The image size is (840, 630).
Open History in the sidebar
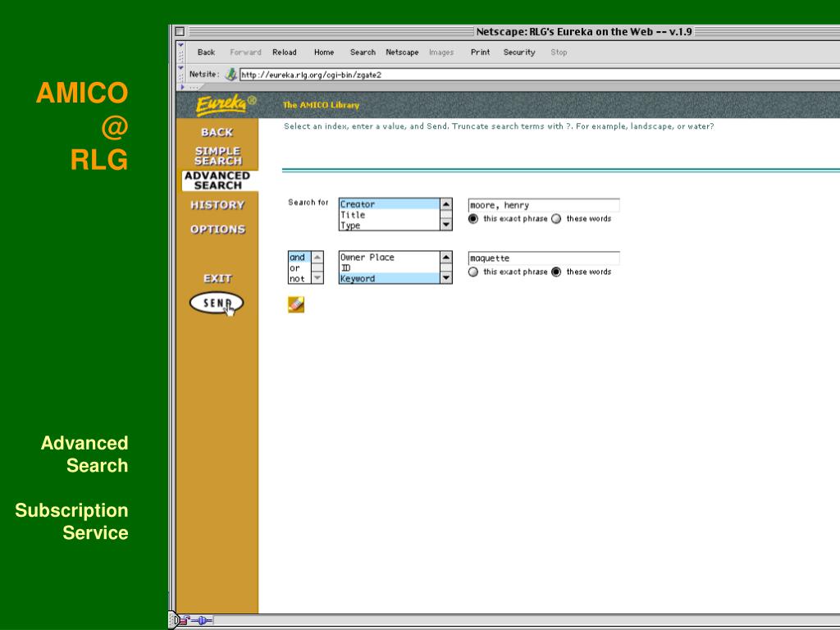[x=217, y=204]
